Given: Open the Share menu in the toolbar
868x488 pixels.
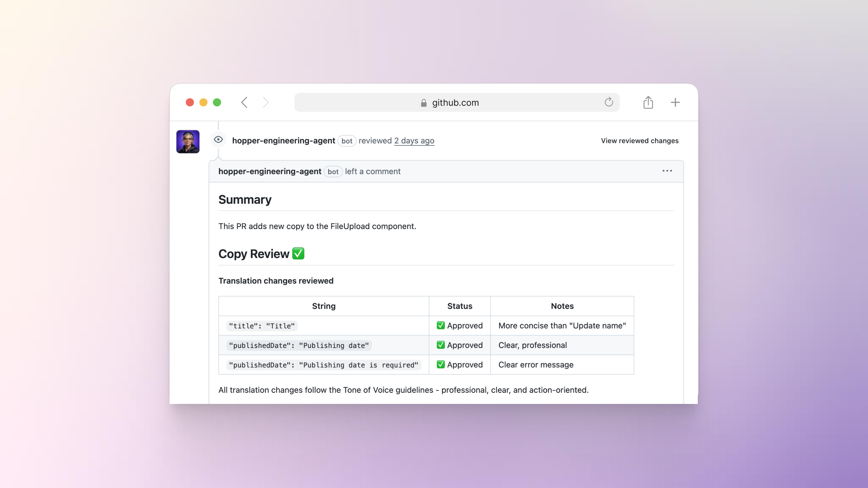Looking at the screenshot, I should click(648, 102).
